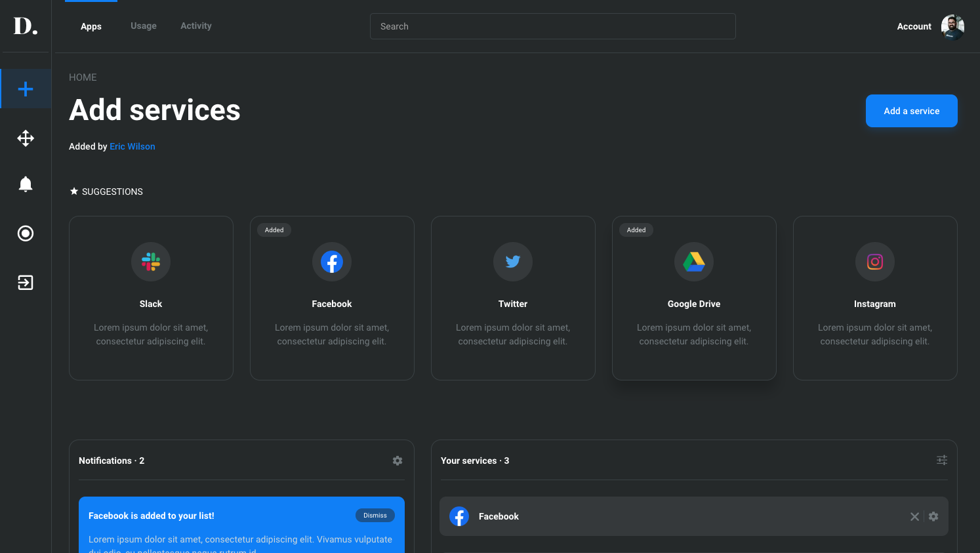Click the Your services · 3 heading
This screenshot has width=980, height=553.
coord(475,461)
